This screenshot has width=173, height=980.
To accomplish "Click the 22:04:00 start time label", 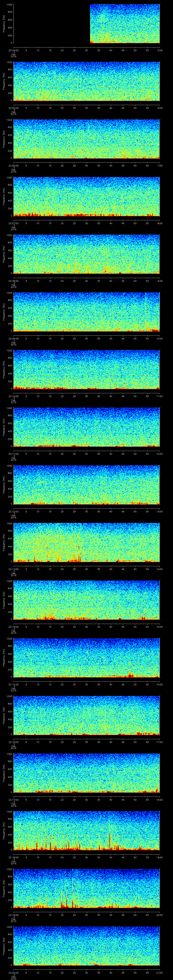I will 13,50.
